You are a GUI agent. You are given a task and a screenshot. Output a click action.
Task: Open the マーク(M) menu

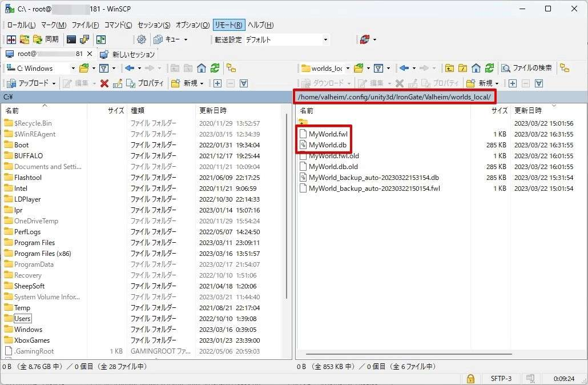[x=53, y=25]
